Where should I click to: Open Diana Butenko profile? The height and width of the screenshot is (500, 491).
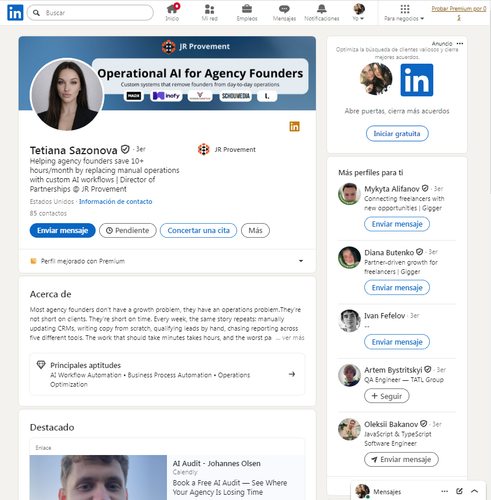[389, 252]
